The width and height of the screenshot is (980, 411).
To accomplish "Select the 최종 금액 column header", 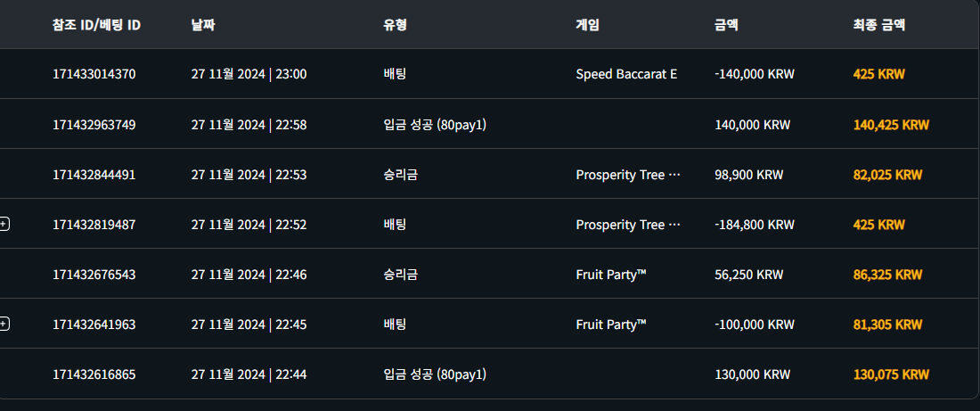I will (x=879, y=25).
